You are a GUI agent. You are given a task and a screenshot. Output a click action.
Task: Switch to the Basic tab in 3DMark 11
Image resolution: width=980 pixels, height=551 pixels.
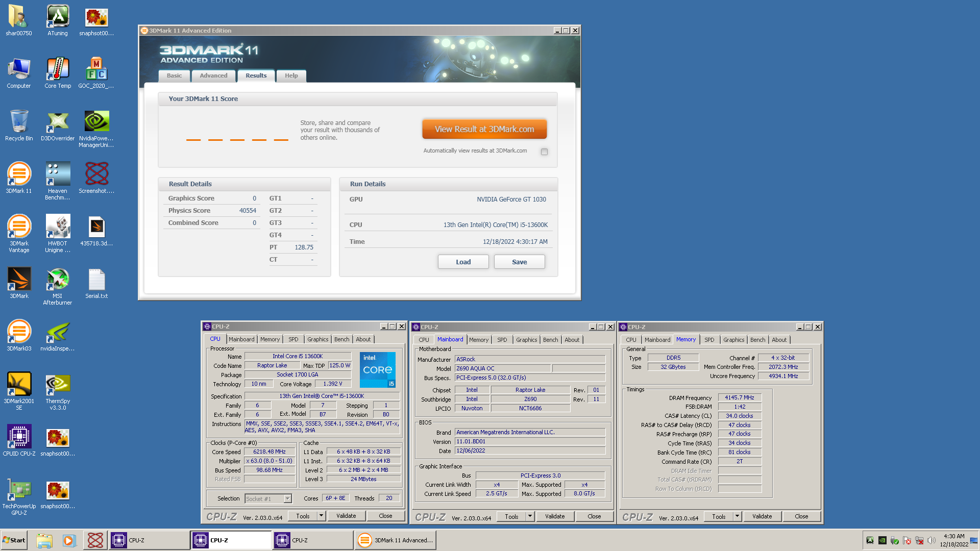(x=174, y=76)
